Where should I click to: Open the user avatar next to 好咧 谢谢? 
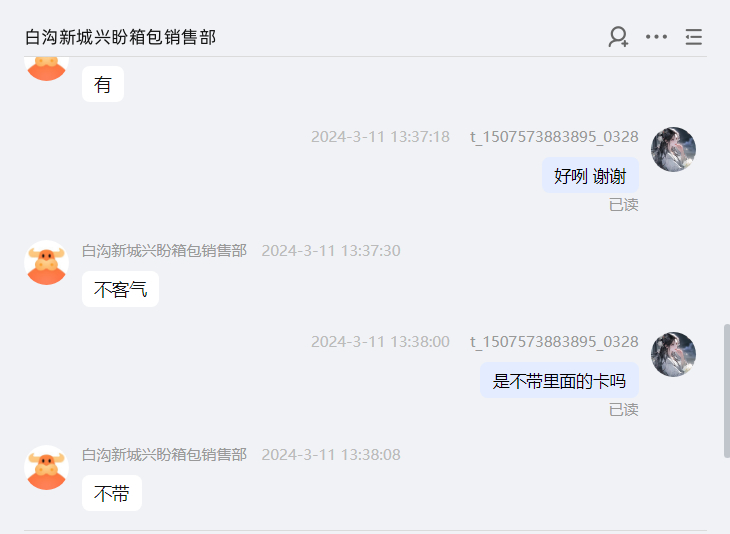[673, 149]
